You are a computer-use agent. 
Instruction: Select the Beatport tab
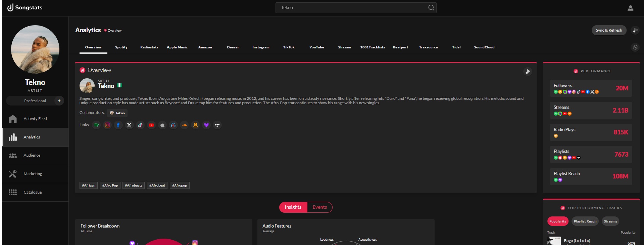400,47
